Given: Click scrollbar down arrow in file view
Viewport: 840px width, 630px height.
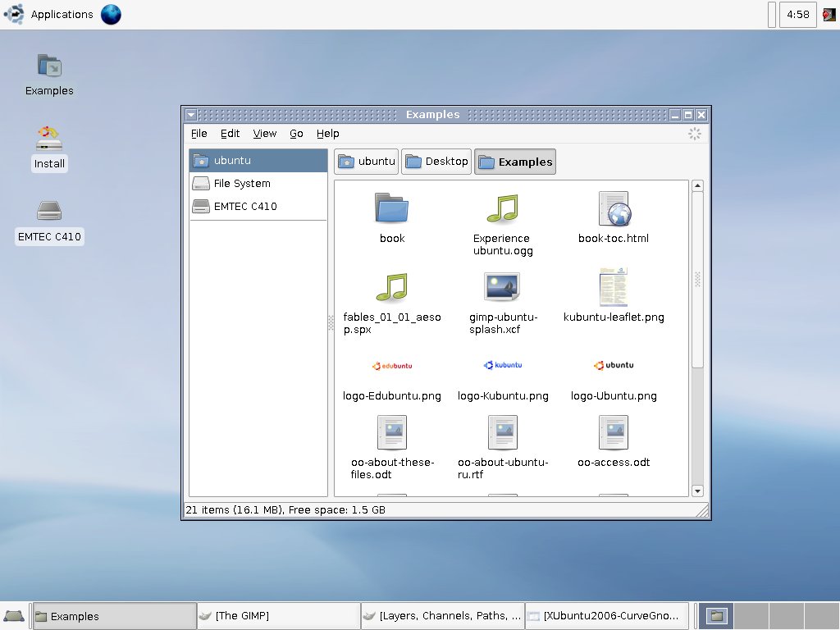Looking at the screenshot, I should point(697,491).
